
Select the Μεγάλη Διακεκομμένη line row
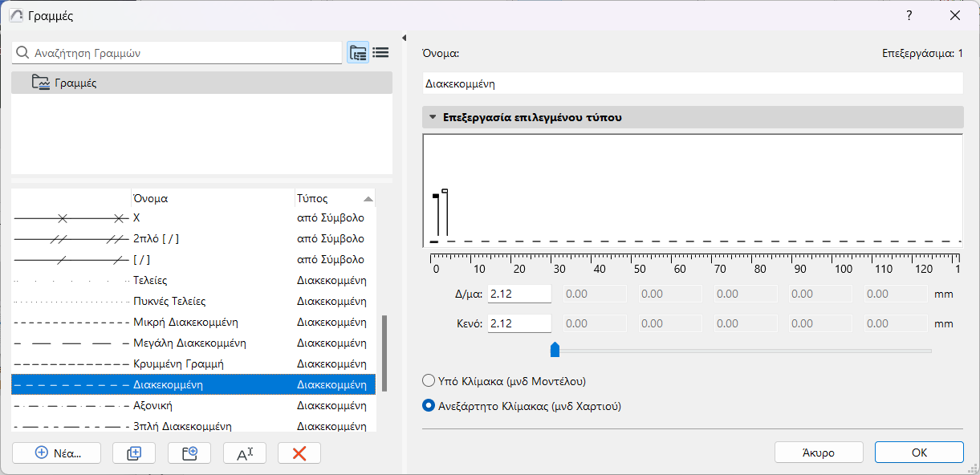tap(193, 343)
